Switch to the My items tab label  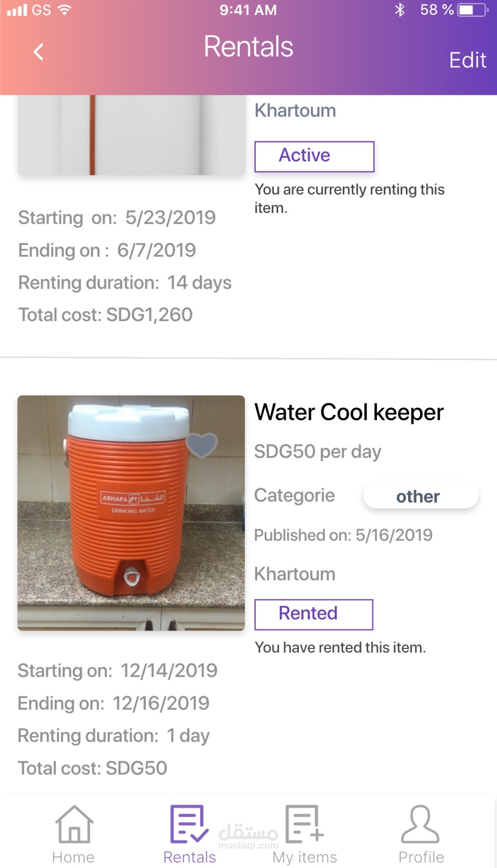click(304, 857)
